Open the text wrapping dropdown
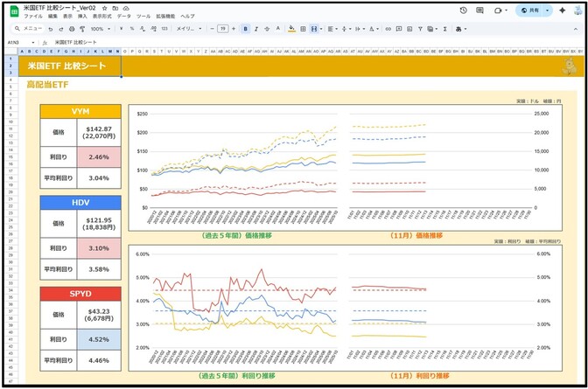Screen dimensions: 588x389 (x=360, y=29)
